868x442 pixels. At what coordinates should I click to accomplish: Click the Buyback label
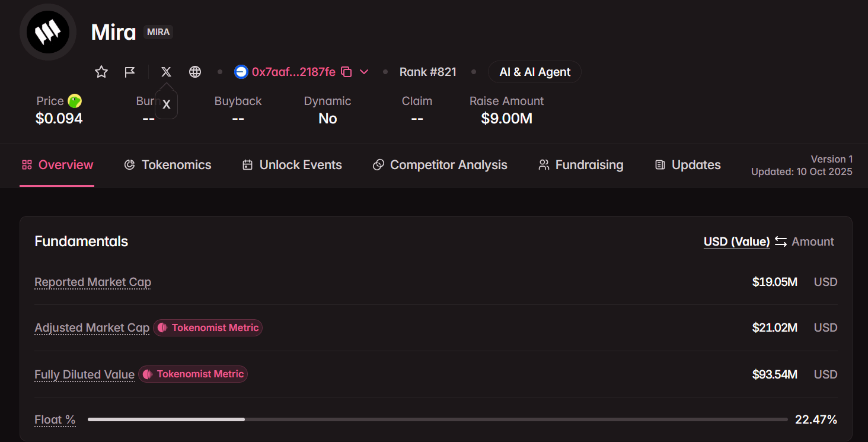pos(238,101)
